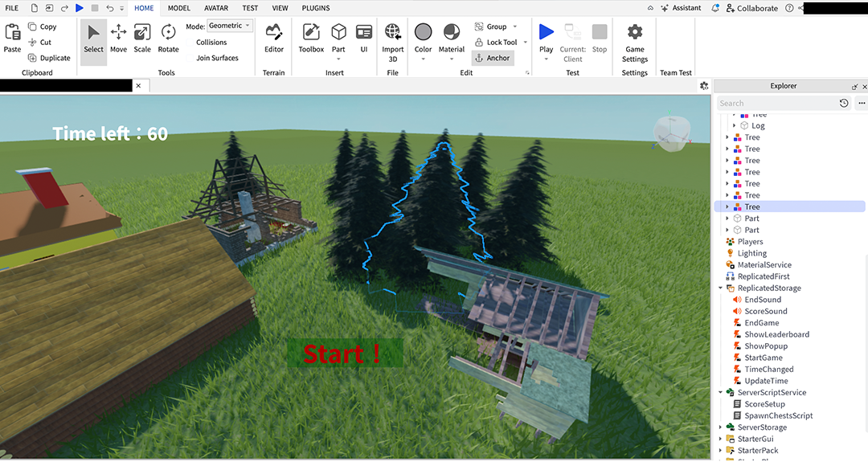Image resolution: width=868 pixels, height=466 pixels.
Task: Open the Toolbox panel
Action: [x=311, y=38]
